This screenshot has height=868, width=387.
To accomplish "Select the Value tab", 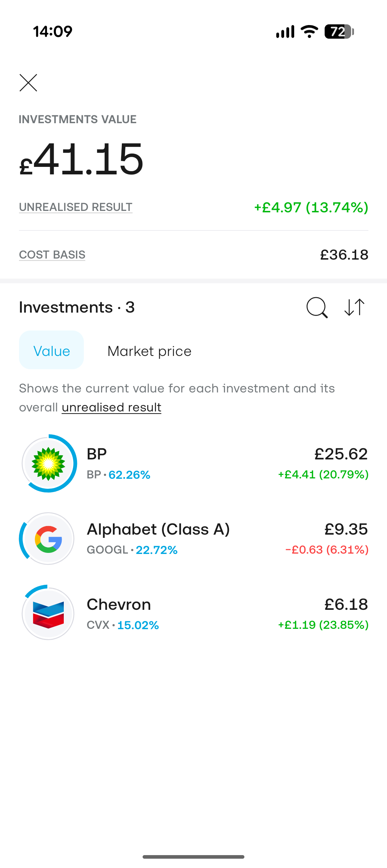I will [x=51, y=350].
